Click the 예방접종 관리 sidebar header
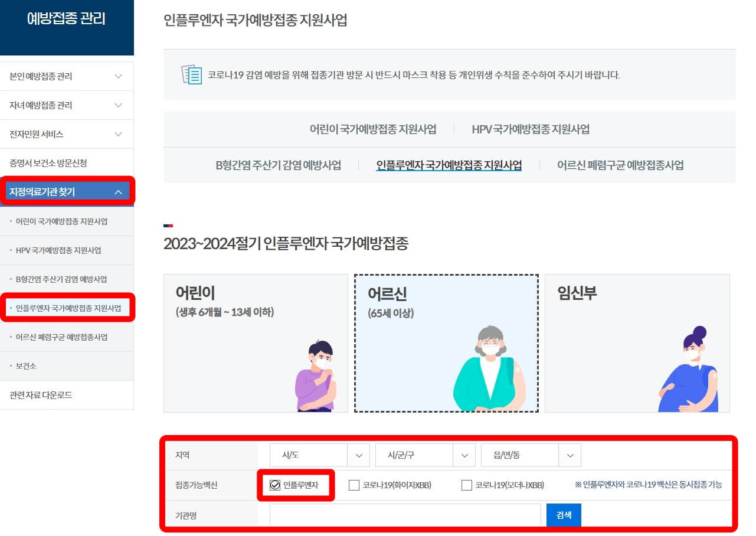 click(67, 28)
